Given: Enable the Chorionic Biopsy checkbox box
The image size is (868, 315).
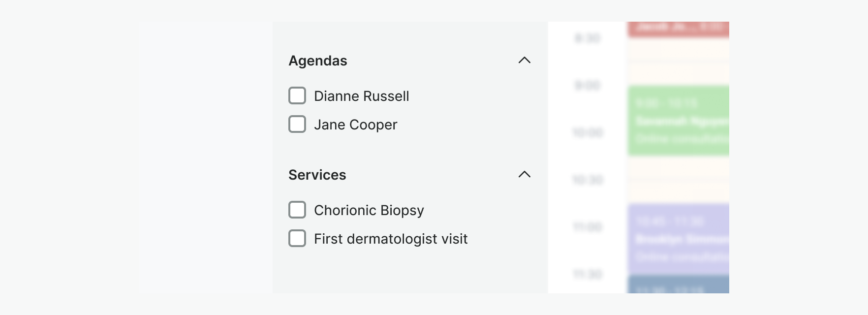Looking at the screenshot, I should 297,210.
